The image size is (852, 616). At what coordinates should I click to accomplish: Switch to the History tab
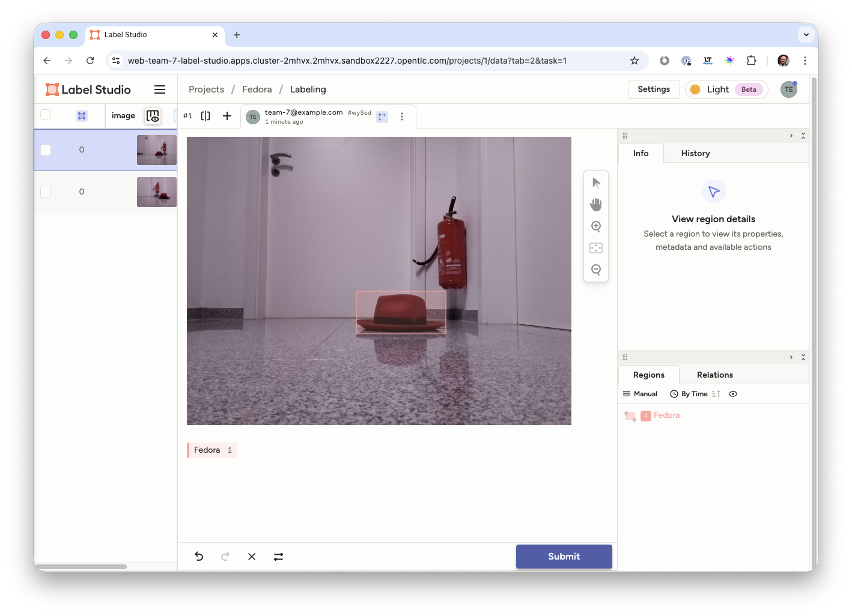click(695, 153)
